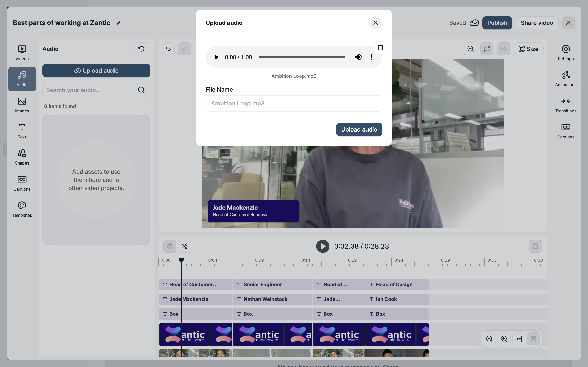
Task: Zoom in on the timeline
Action: click(504, 339)
